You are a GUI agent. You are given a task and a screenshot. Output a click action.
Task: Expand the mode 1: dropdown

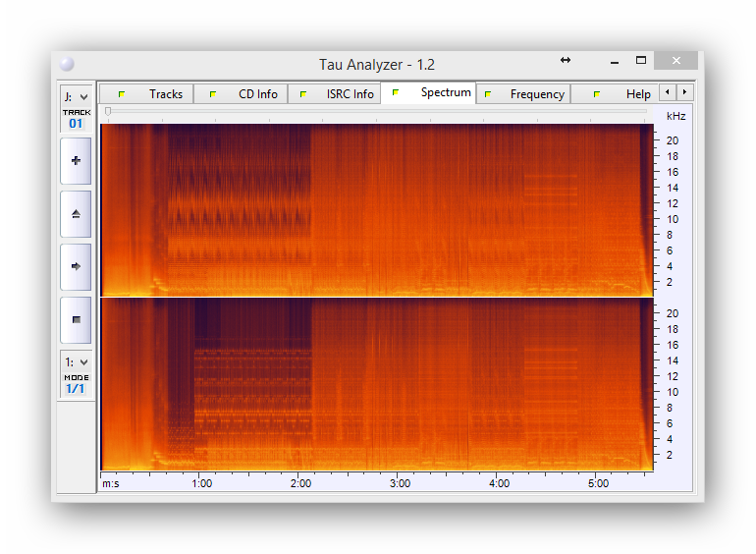click(x=76, y=362)
